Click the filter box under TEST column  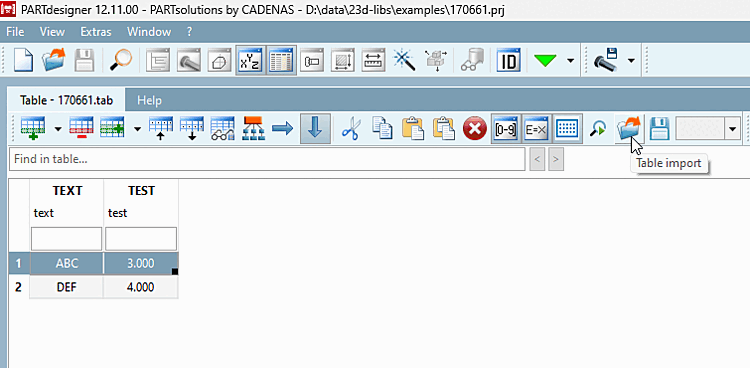click(141, 238)
